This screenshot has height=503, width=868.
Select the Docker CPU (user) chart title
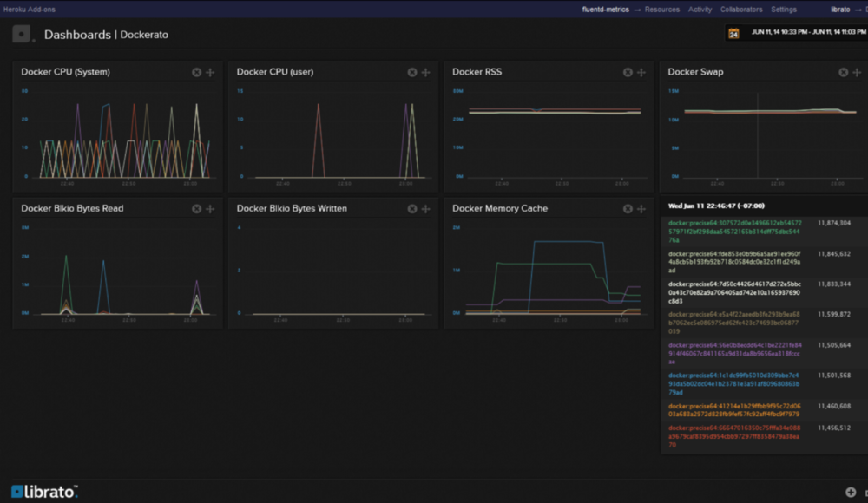click(275, 72)
